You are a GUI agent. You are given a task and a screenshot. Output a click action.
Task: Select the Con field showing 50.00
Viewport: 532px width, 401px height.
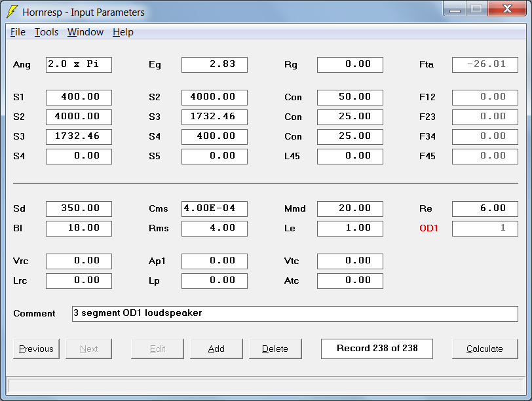[x=350, y=98]
